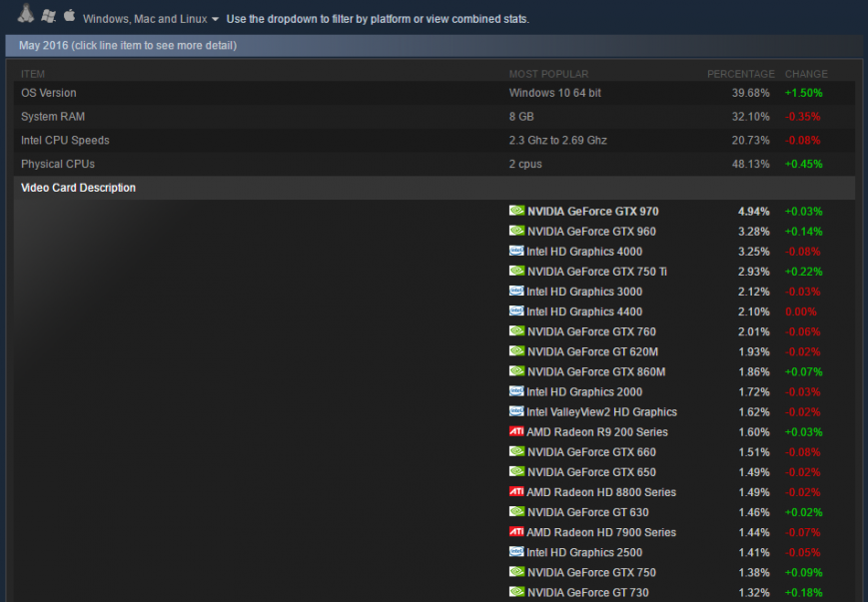
Task: Click Intel icon beside HD Graphics 2000
Action: 516,390
